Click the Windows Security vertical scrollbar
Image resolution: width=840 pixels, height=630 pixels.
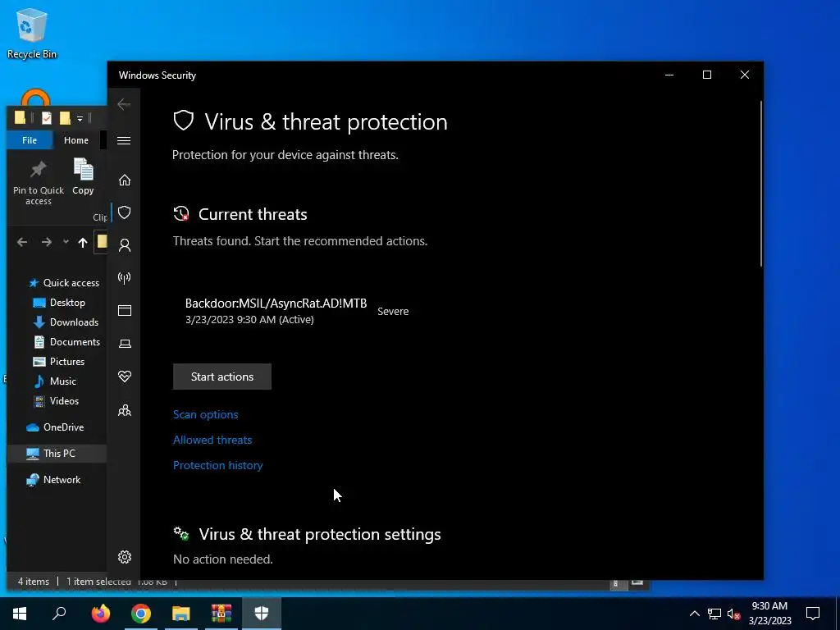coord(760,183)
